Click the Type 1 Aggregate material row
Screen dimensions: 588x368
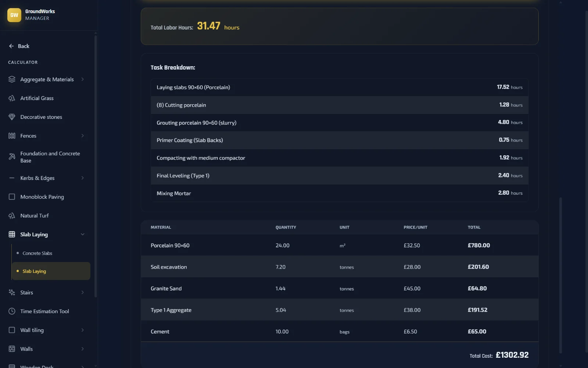[x=340, y=310]
